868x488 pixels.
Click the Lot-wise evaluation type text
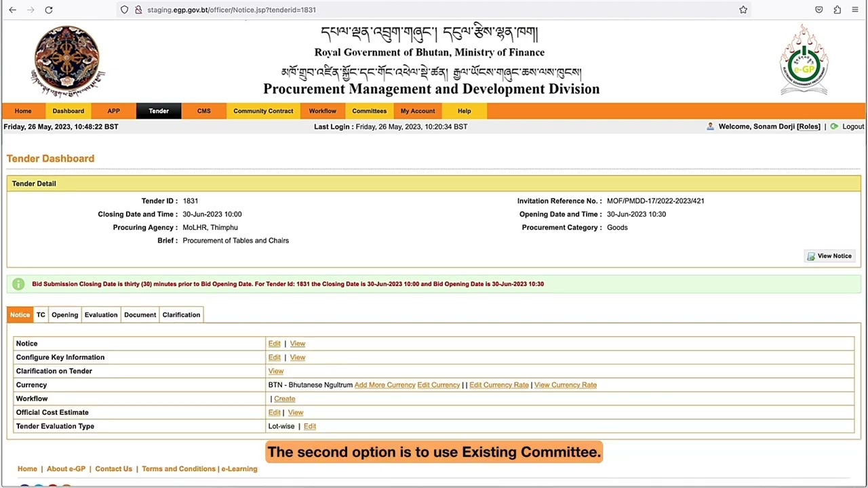[x=281, y=426]
